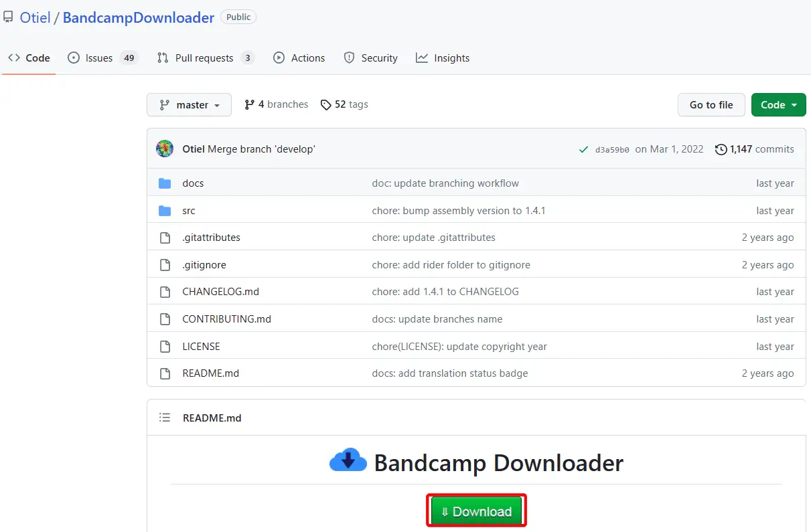Click the tag icon beside 52 tags
811x532 pixels.
tap(326, 104)
